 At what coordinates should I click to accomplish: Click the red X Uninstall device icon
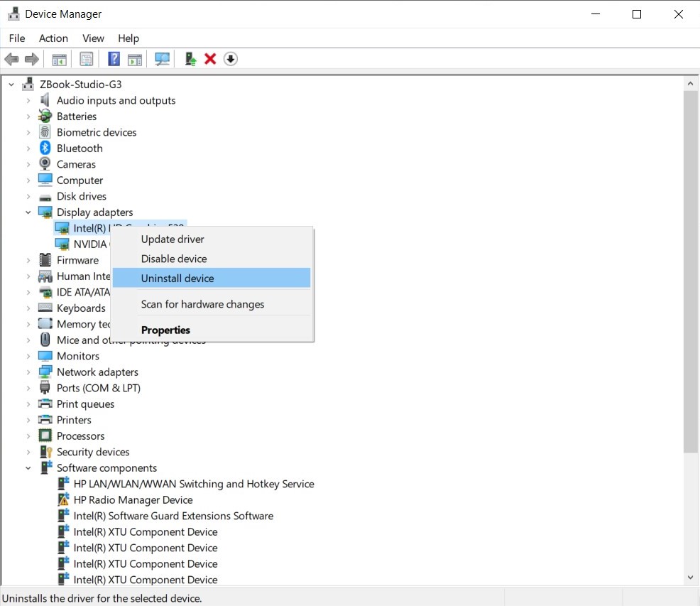(x=210, y=59)
